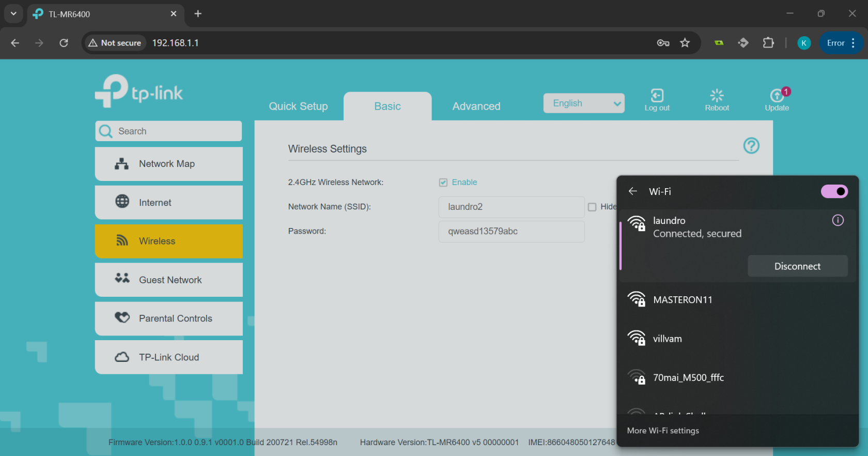Click the diamond extension icon in toolbar
This screenshot has height=456, width=868.
pyautogui.click(x=743, y=43)
